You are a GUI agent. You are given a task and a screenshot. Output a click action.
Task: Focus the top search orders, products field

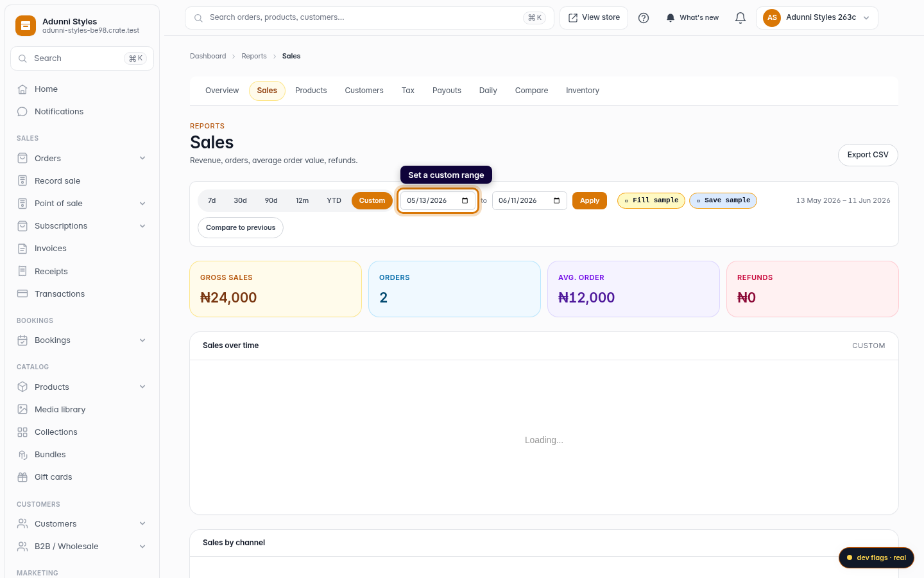pyautogui.click(x=370, y=18)
